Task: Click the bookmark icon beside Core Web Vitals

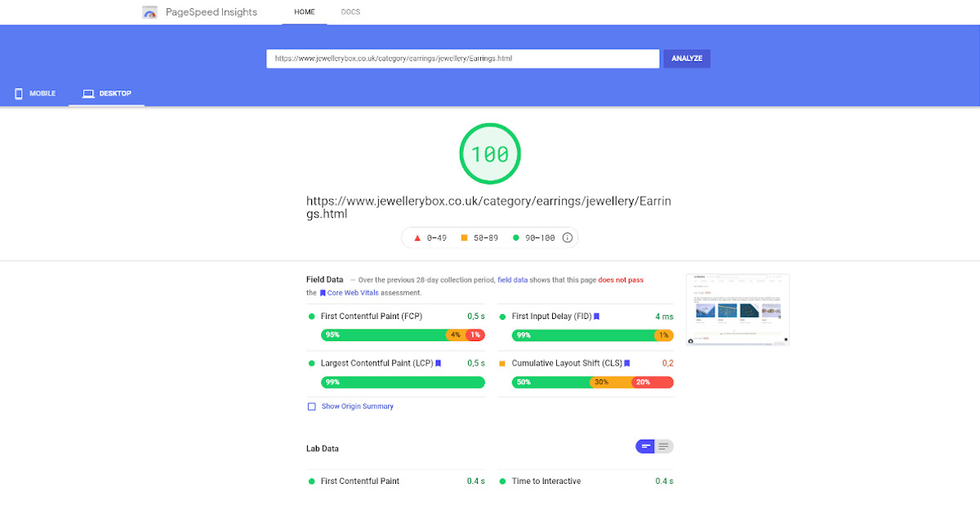Action: [323, 293]
